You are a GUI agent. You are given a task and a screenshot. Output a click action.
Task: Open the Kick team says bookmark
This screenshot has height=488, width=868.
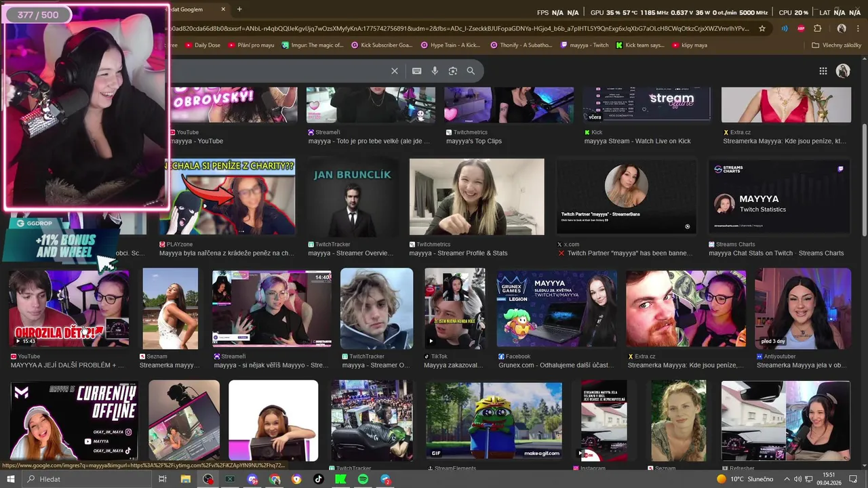click(x=639, y=45)
